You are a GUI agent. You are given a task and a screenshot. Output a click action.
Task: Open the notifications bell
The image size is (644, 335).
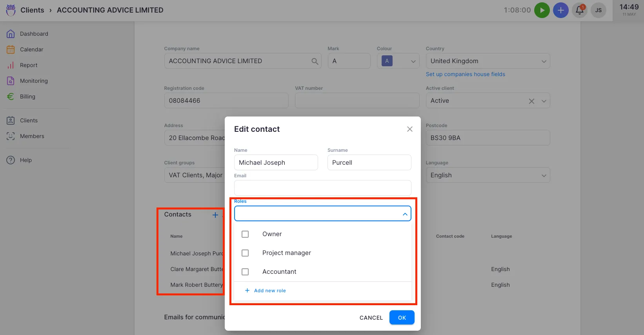coord(579,10)
